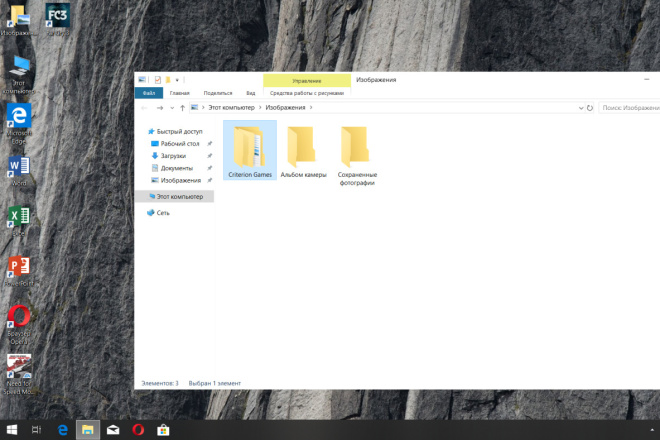The width and height of the screenshot is (660, 440).
Task: Open the Файл ribbon tab
Action: tap(149, 93)
